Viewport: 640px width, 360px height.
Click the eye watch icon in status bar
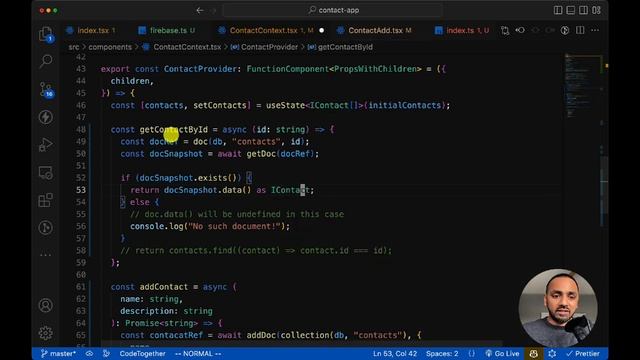(x=89, y=353)
